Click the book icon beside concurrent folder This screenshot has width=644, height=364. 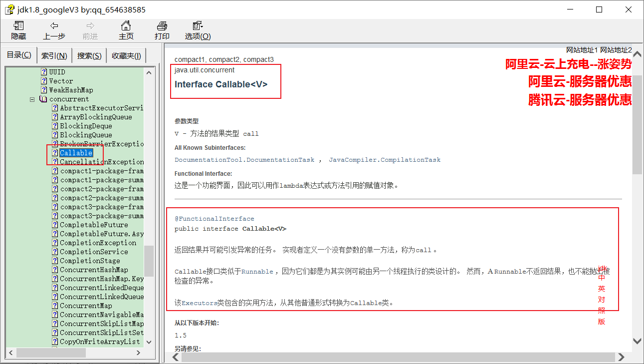[x=43, y=99]
